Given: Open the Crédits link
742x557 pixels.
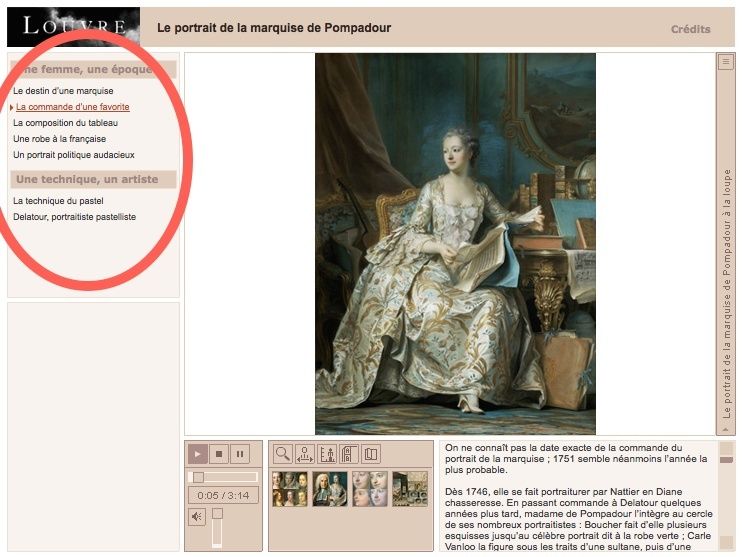Looking at the screenshot, I should tap(690, 29).
